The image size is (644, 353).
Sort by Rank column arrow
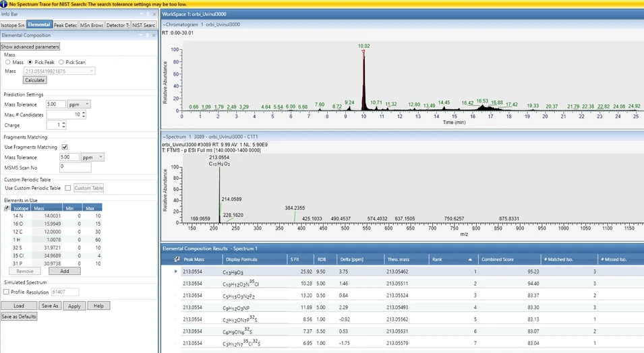click(x=470, y=259)
